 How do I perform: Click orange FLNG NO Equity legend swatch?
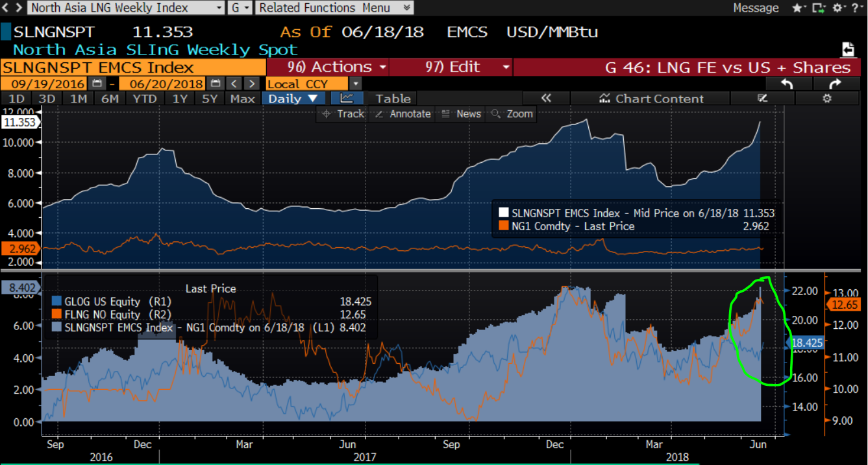click(x=56, y=315)
